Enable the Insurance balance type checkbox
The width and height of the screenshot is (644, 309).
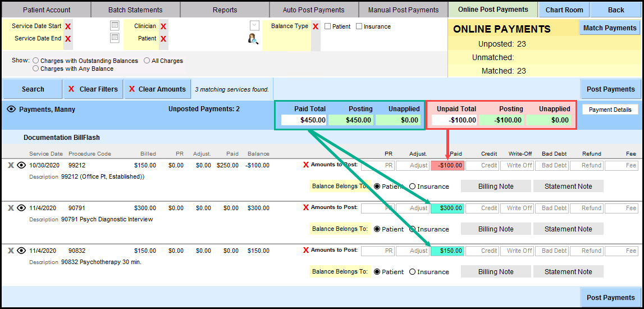[359, 26]
